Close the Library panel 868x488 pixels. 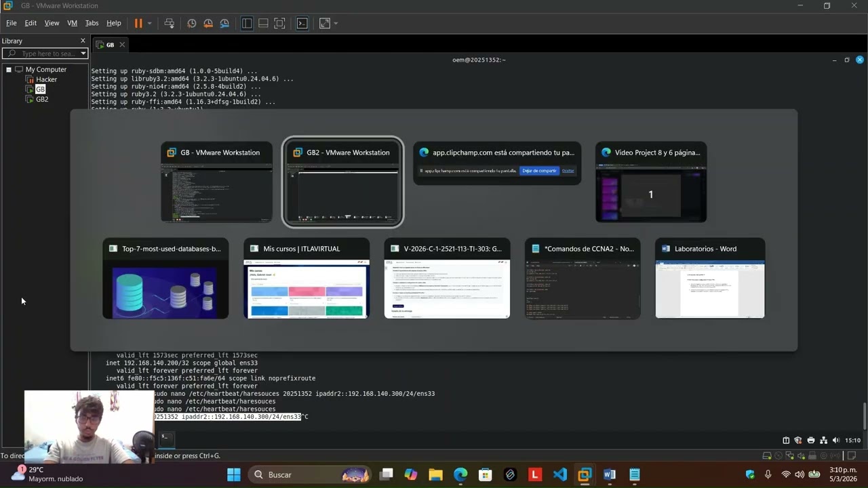(83, 41)
